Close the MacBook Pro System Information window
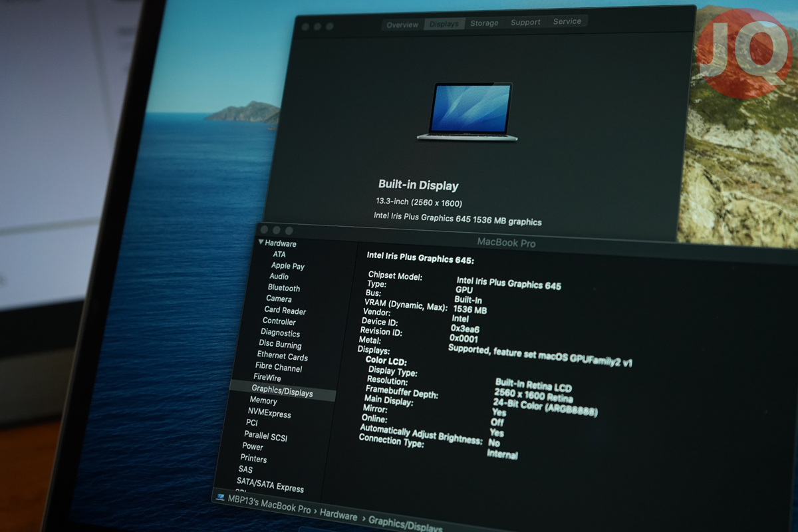Image resolution: width=798 pixels, height=532 pixels. pos(264,229)
